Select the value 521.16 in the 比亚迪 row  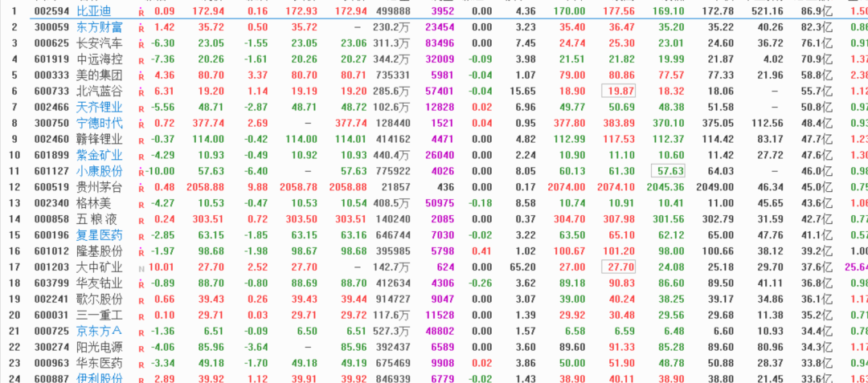768,11
